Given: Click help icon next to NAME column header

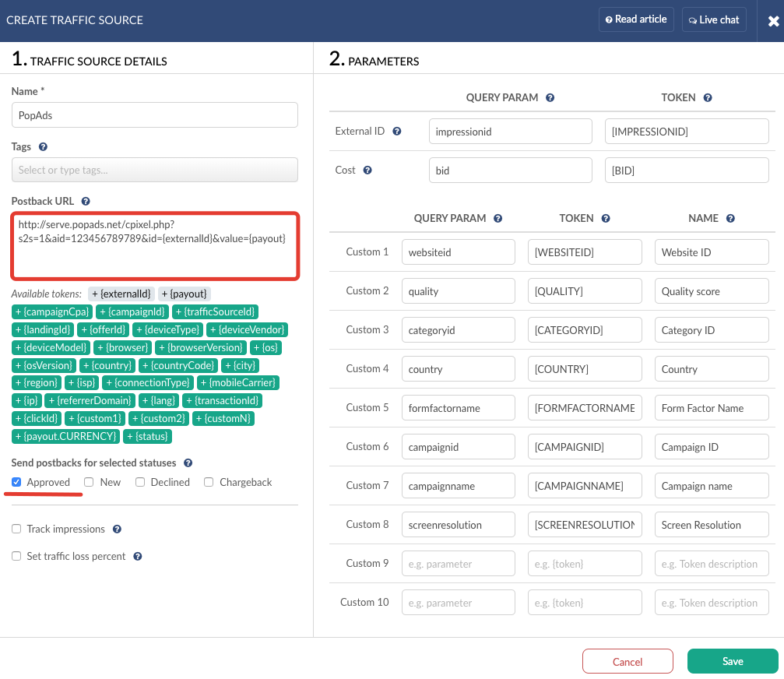Looking at the screenshot, I should [730, 219].
